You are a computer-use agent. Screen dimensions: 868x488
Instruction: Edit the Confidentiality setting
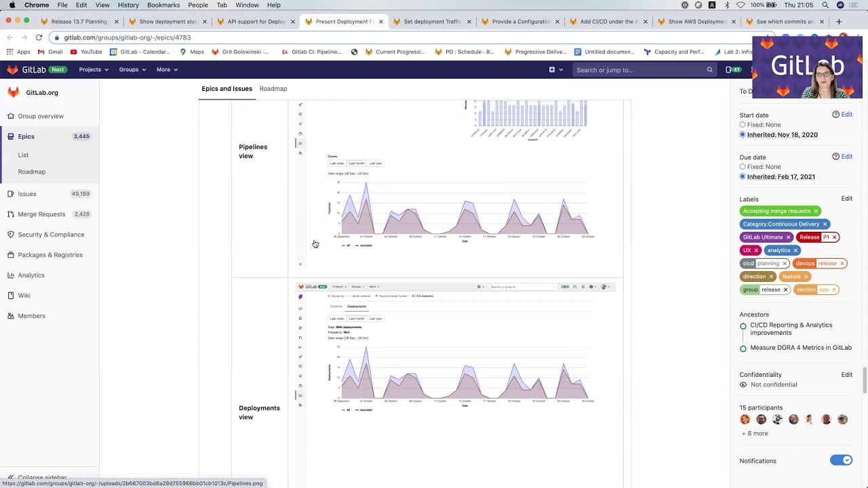847,375
